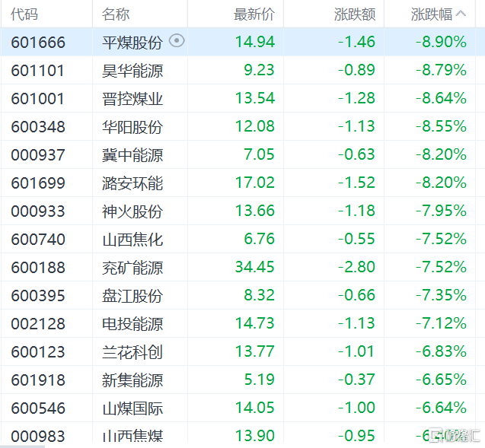This screenshot has width=485, height=448.
Task: Select stock code 600123
Action: tap(38, 351)
